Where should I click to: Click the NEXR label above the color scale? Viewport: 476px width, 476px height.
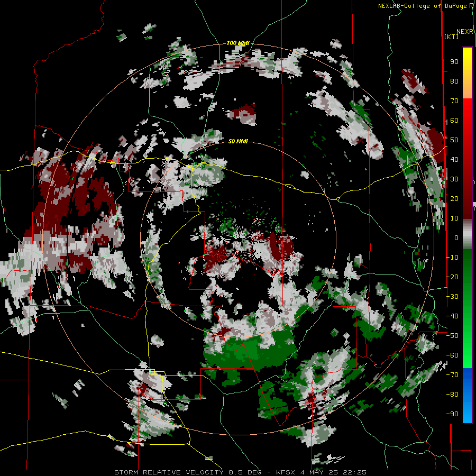(x=465, y=32)
